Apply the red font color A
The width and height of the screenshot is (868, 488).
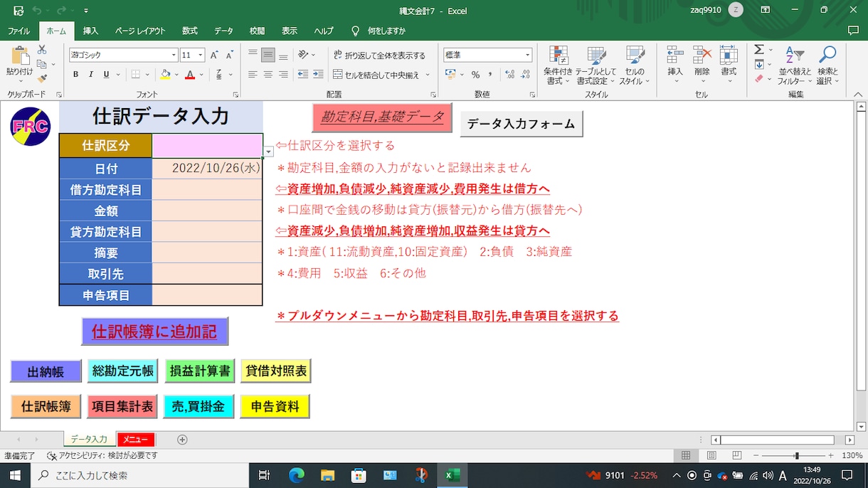pos(190,74)
